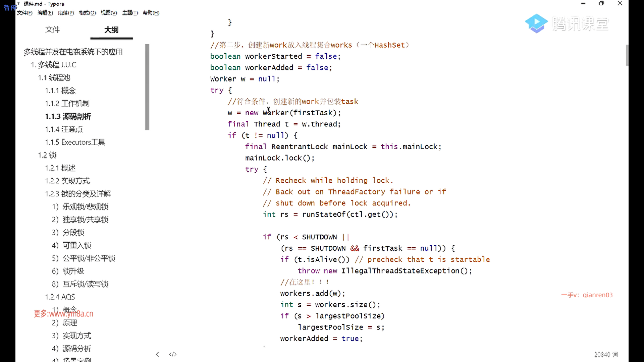Click the word count 20840 indicator
The height and width of the screenshot is (362, 644).
pos(605,354)
